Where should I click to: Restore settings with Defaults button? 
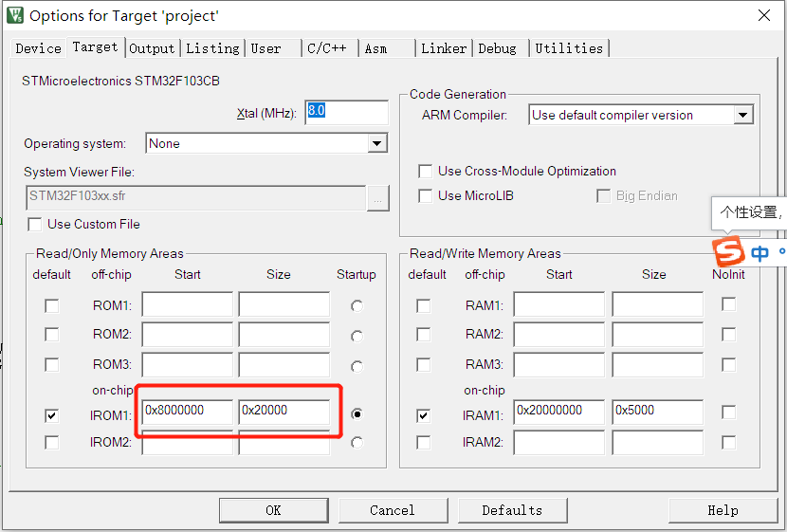(x=512, y=510)
